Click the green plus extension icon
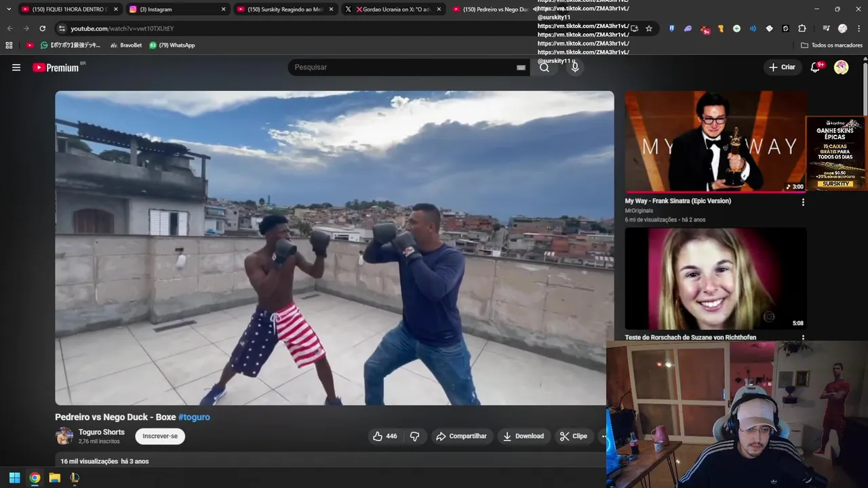Viewport: 868px width, 488px height. point(736,28)
